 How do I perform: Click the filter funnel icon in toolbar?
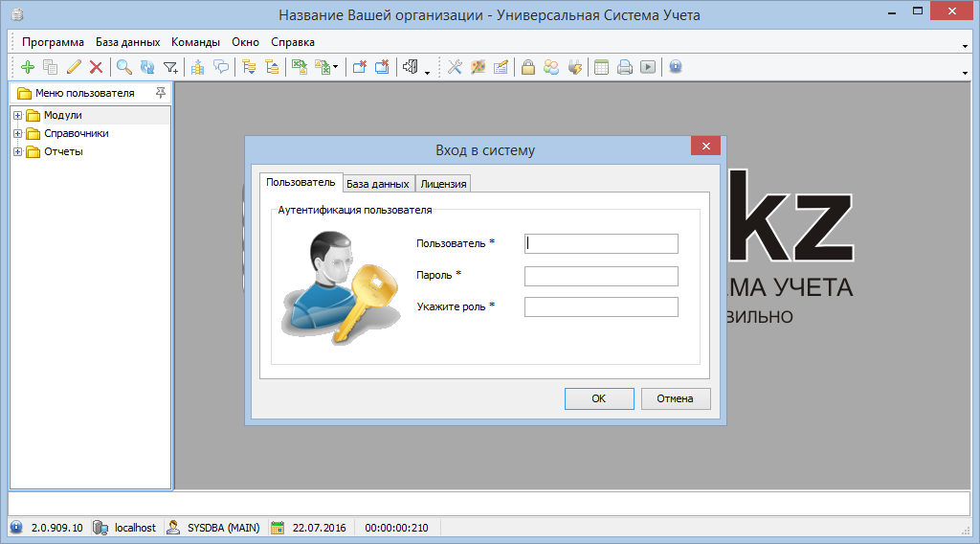tap(170, 67)
